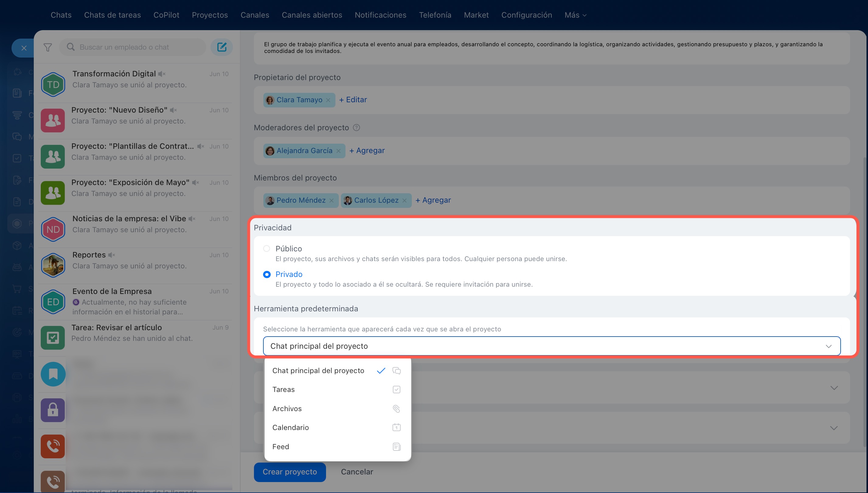
Task: Open the ED Evento de la Empresa avatar
Action: click(x=53, y=302)
